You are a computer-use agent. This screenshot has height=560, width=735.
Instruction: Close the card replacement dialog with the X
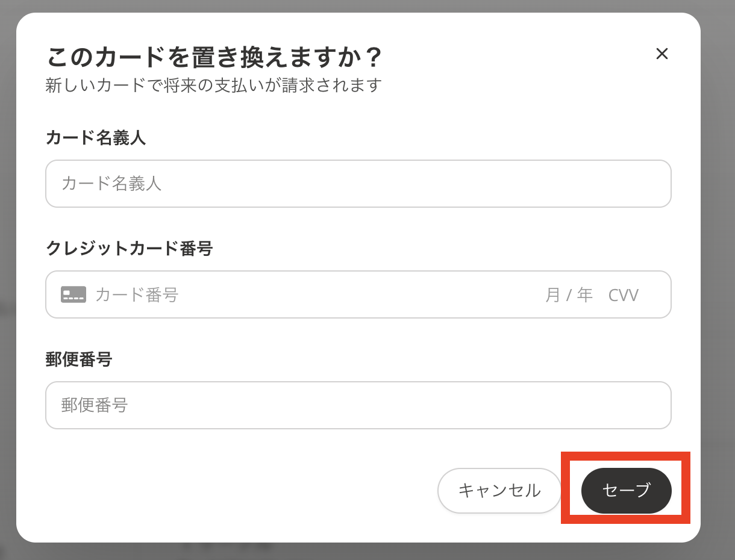(662, 54)
